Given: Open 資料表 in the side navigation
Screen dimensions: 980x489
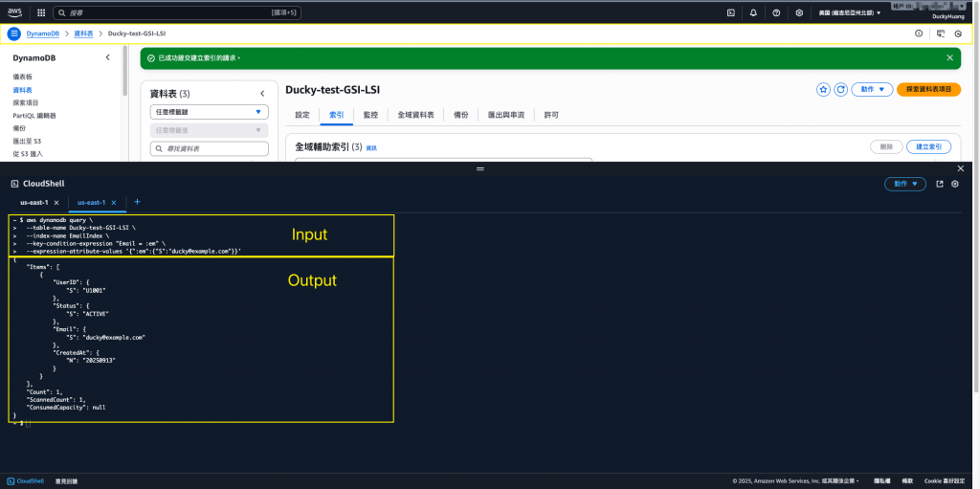Looking at the screenshot, I should [x=22, y=89].
